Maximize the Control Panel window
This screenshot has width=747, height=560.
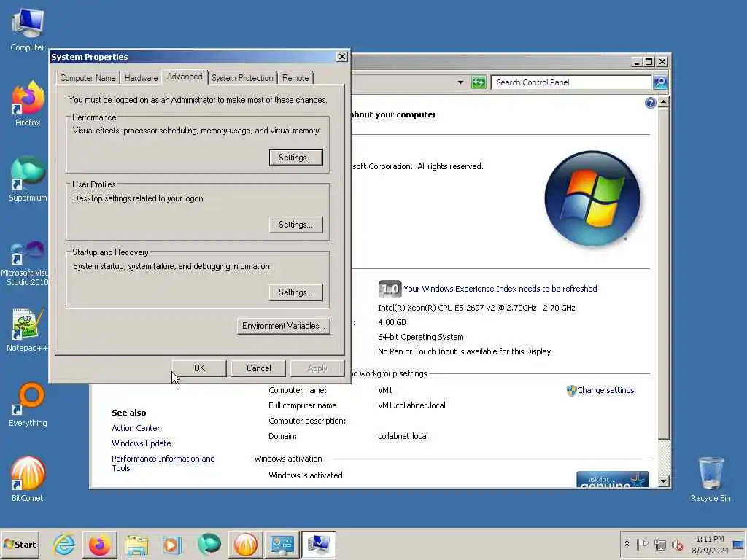(649, 61)
